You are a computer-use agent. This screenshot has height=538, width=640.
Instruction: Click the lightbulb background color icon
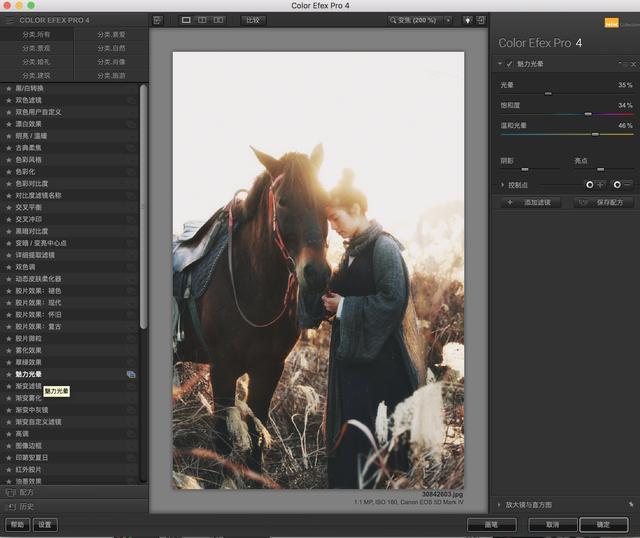(467, 20)
